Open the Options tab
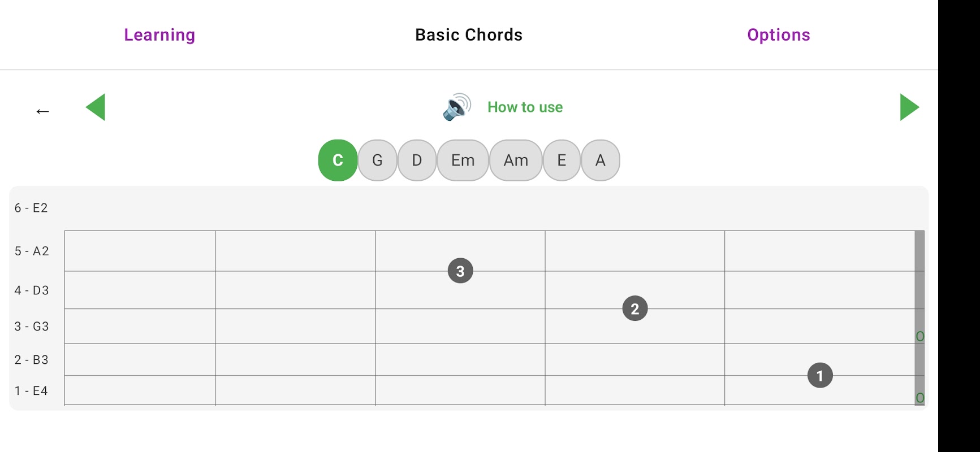The width and height of the screenshot is (980, 452). coord(778,35)
